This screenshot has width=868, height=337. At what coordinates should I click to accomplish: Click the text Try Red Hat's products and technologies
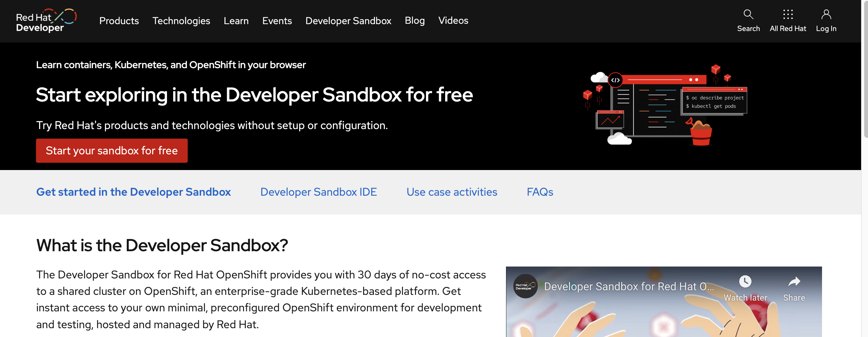pos(212,125)
